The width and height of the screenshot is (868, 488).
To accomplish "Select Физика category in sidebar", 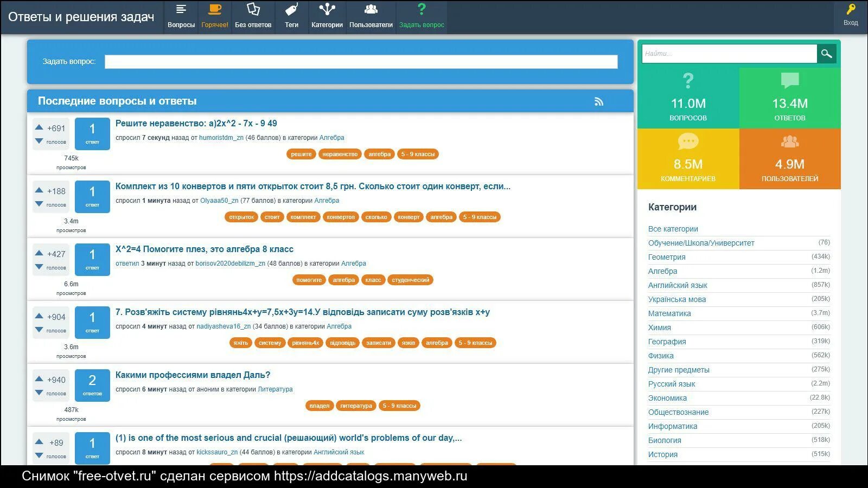I will [661, 356].
